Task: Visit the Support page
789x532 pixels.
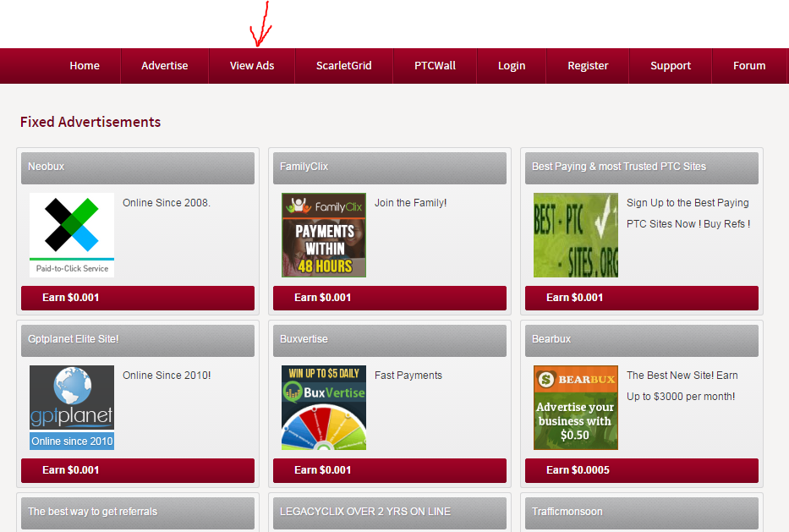Action: pyautogui.click(x=670, y=65)
